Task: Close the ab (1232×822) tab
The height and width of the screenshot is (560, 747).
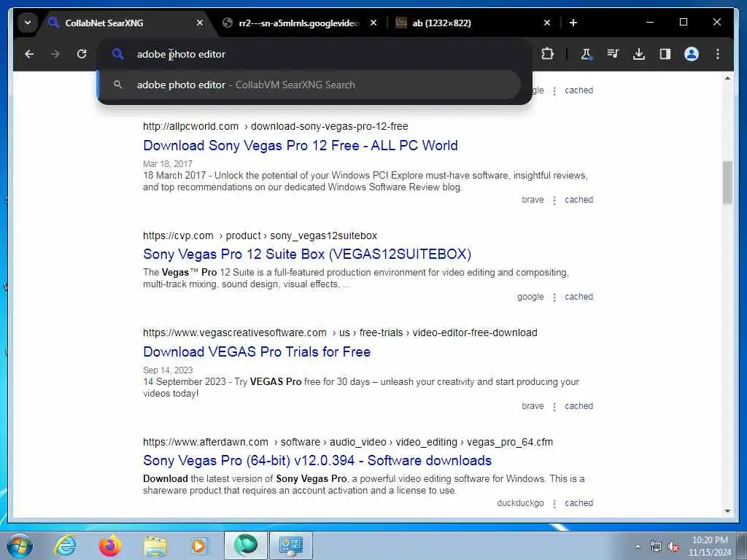Action: tap(547, 23)
